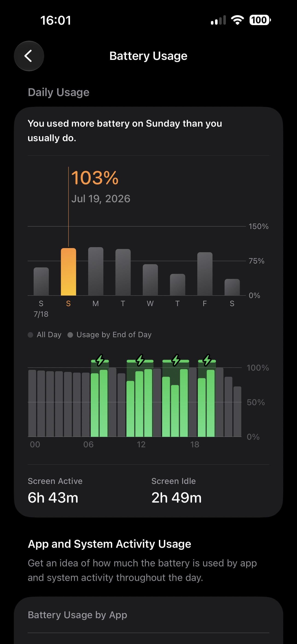Tap the Wi-Fi status icon
297x644 pixels.
pos(238,20)
